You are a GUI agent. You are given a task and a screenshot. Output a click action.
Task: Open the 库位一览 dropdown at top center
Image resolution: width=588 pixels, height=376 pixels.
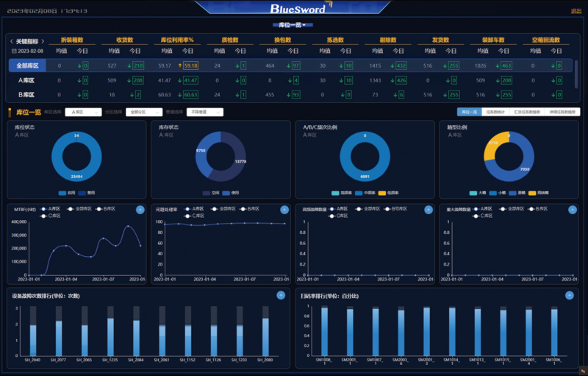[x=293, y=25]
